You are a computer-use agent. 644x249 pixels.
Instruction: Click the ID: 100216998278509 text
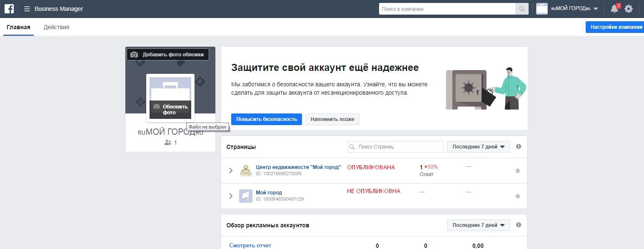pos(279,174)
